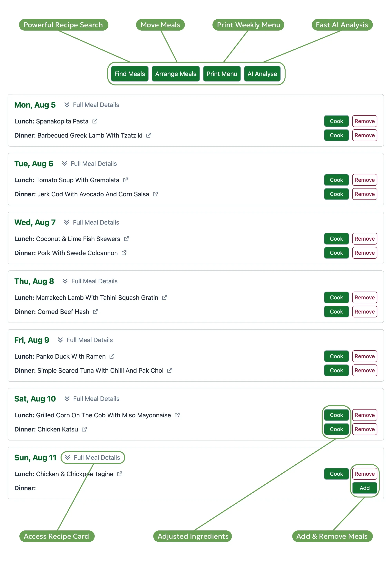Open Coconut & Lime Fish Skewers link icon

[127, 239]
